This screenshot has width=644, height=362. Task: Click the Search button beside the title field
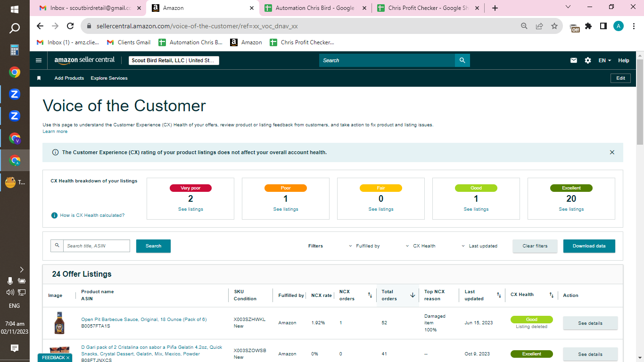pos(153,246)
